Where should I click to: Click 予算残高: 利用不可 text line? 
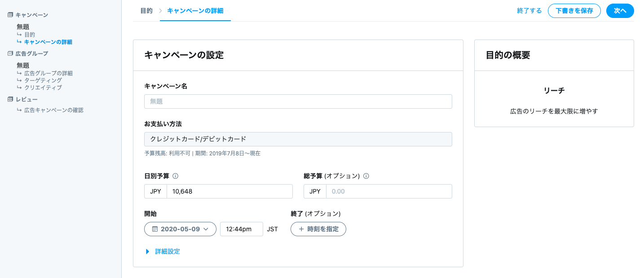pyautogui.click(x=202, y=154)
